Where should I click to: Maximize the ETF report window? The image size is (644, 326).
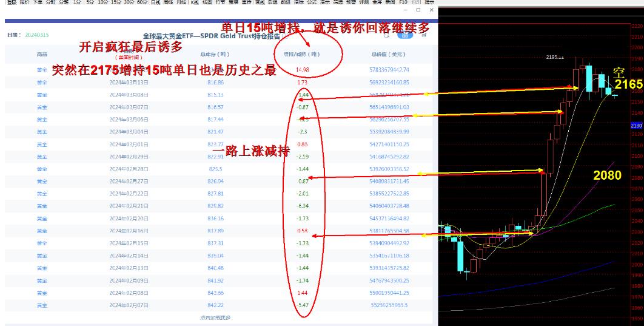[x=418, y=10]
